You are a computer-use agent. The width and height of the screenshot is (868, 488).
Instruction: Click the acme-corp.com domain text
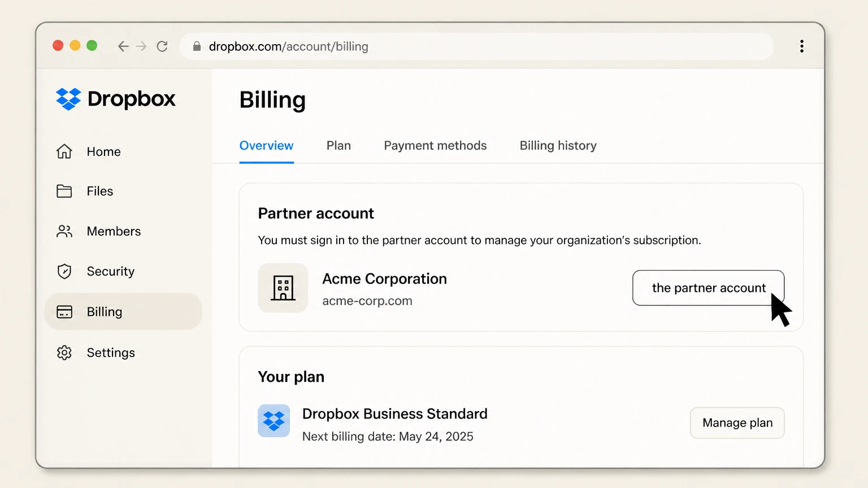pyautogui.click(x=367, y=301)
